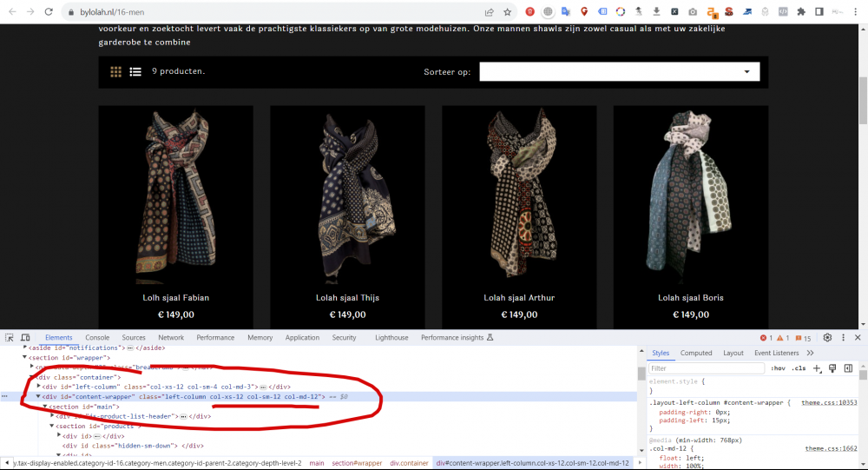Switch to the Computed styles tab

[696, 354]
